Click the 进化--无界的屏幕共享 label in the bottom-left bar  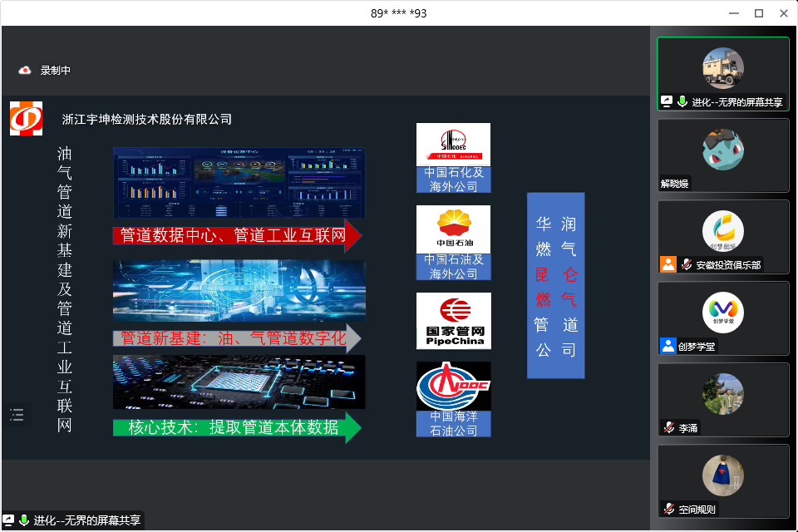(x=87, y=520)
